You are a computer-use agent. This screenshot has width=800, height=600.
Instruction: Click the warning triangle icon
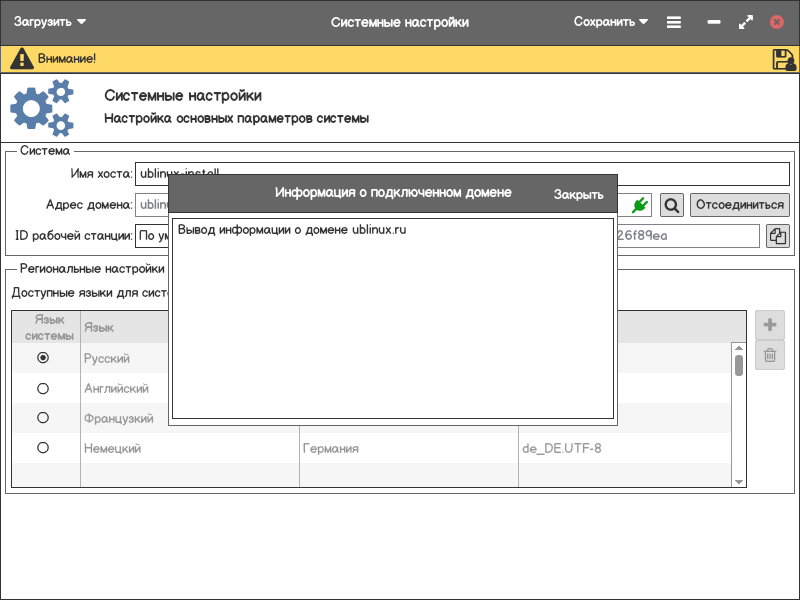[x=22, y=59]
